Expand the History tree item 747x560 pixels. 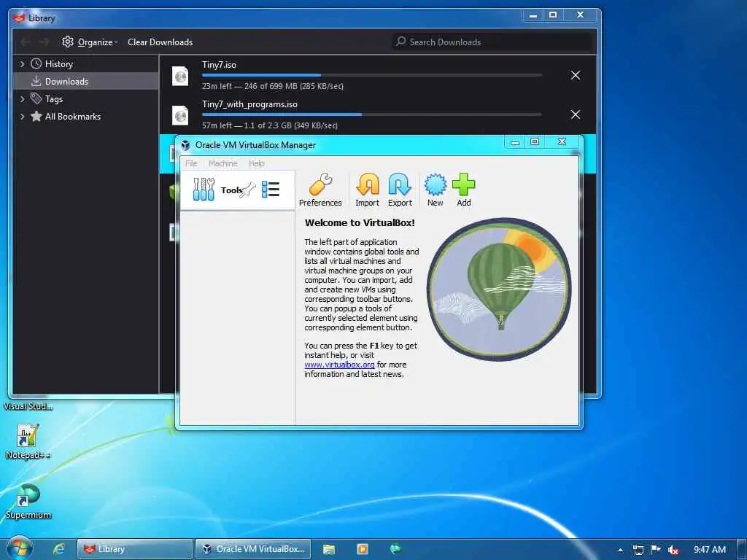pos(22,64)
